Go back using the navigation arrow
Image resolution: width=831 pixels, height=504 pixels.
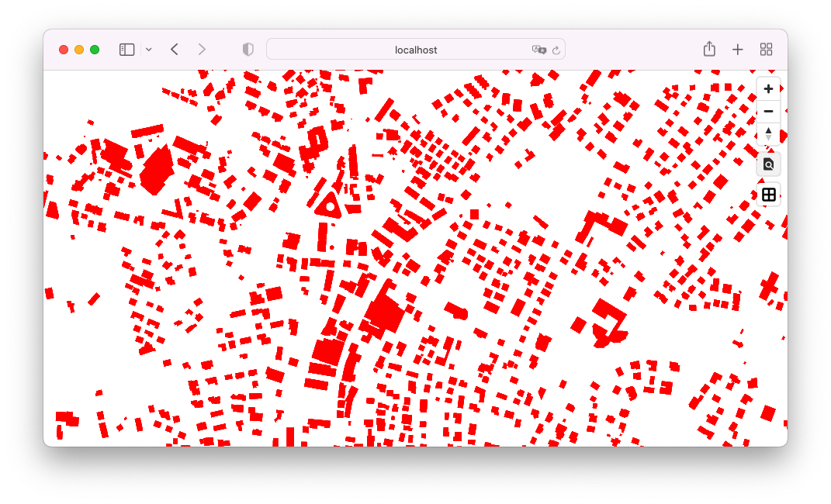pyautogui.click(x=174, y=49)
